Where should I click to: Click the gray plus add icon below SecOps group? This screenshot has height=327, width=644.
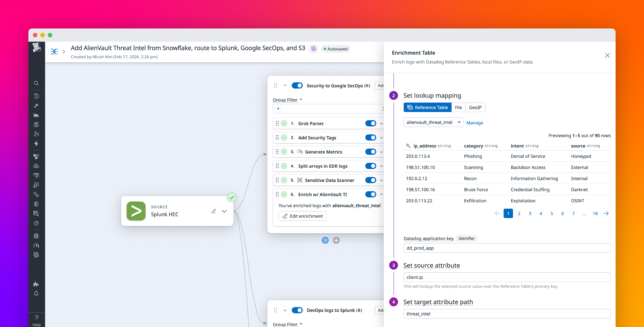point(336,240)
